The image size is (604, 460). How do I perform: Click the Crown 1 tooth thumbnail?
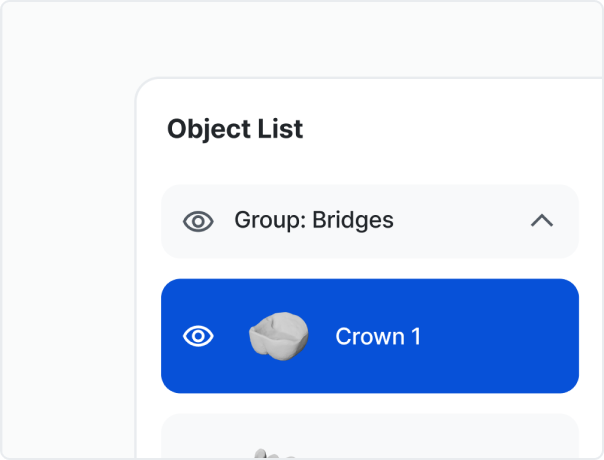(278, 336)
